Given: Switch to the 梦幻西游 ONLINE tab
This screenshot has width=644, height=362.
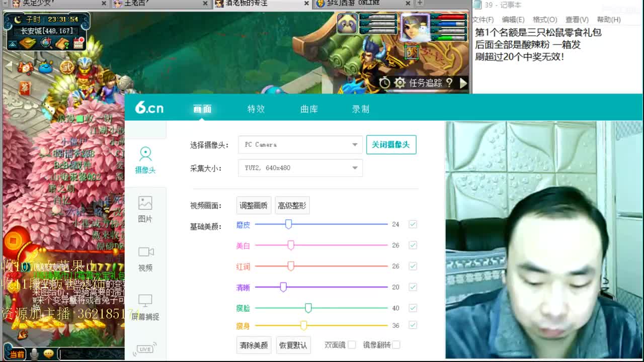Looking at the screenshot, I should (x=363, y=4).
